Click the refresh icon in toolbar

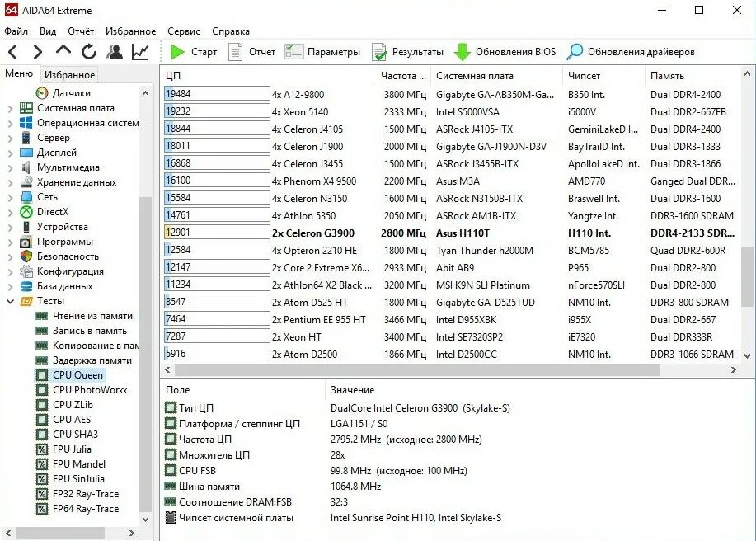pos(89,52)
